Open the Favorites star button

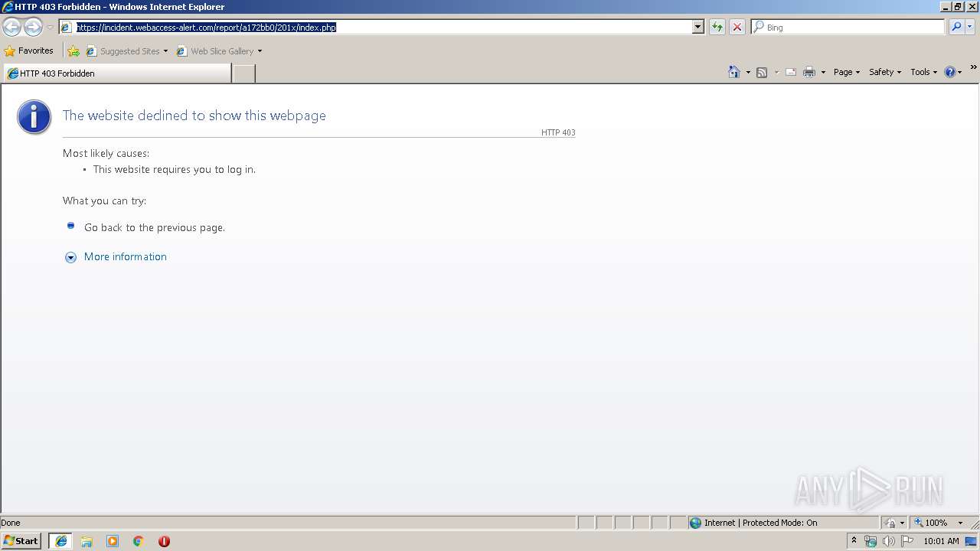tap(29, 51)
